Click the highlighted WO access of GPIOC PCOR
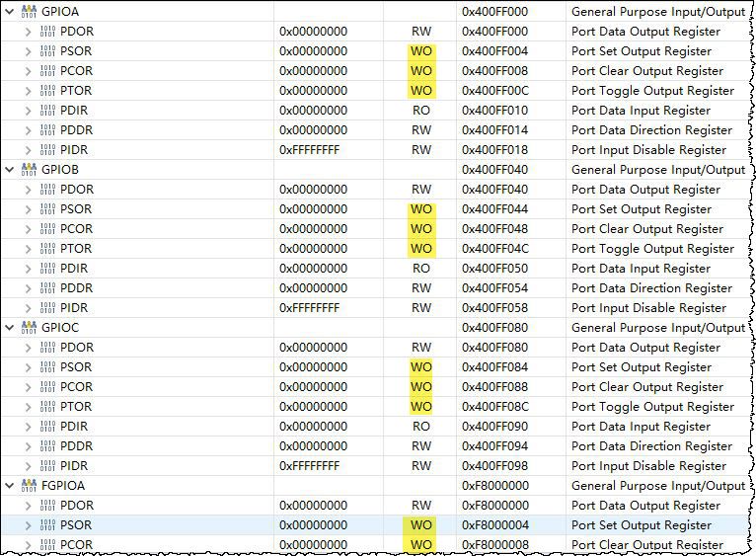 click(x=421, y=387)
